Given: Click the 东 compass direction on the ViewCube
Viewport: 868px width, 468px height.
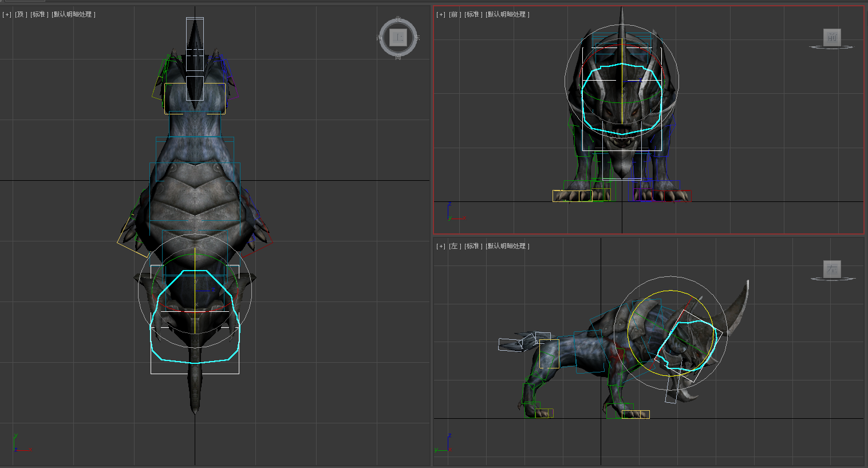Looking at the screenshot, I should click(417, 38).
